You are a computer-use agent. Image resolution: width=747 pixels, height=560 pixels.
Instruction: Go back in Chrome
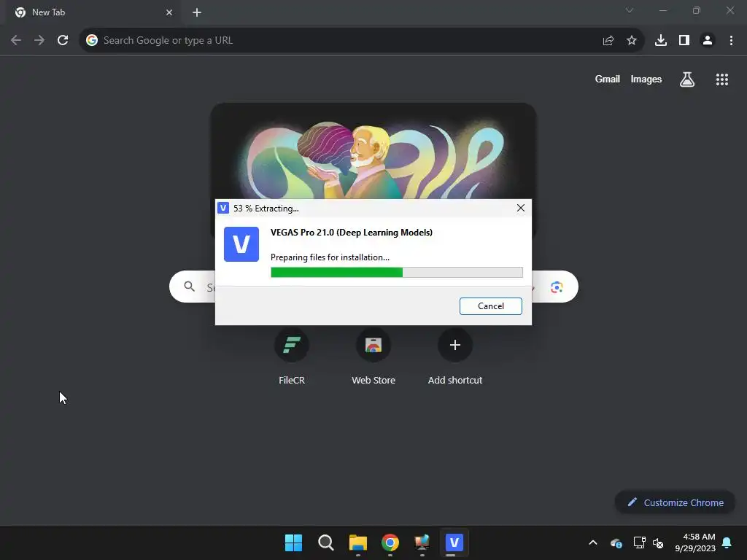[16, 41]
